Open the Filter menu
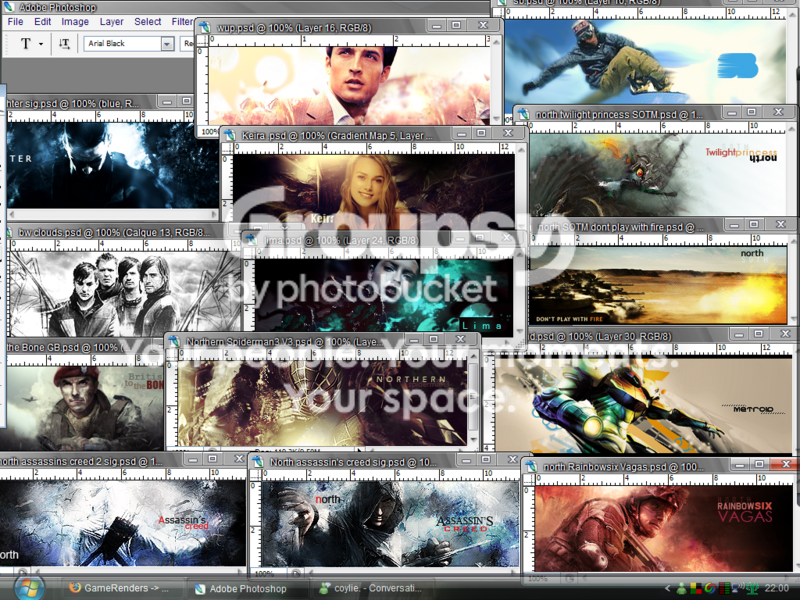 [182, 21]
